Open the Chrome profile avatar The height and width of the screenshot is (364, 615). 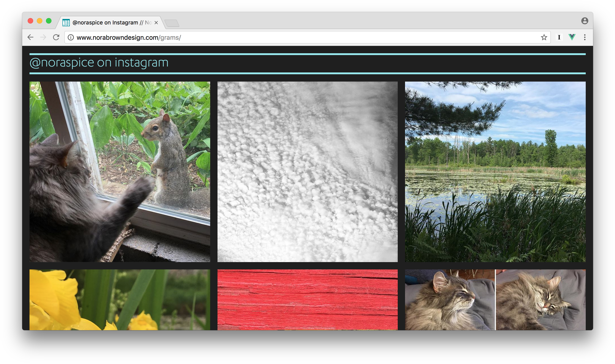pyautogui.click(x=585, y=21)
